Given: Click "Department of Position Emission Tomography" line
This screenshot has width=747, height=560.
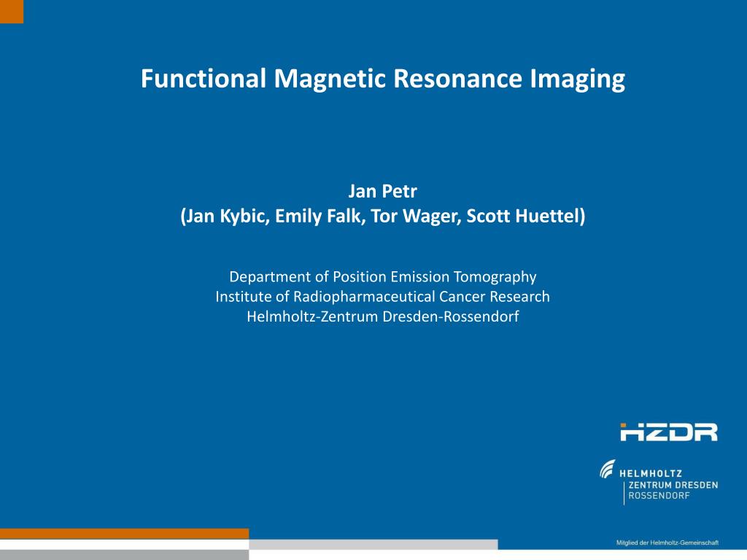Looking at the screenshot, I should pos(382,276).
